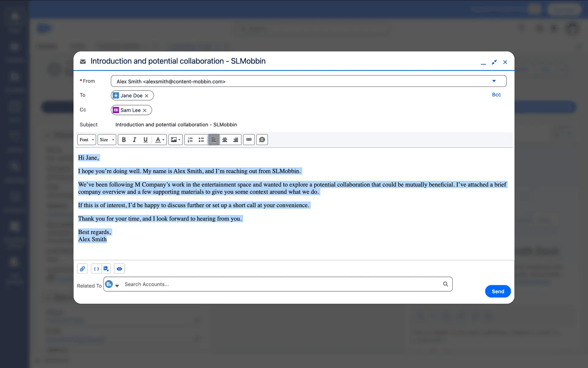Image resolution: width=588 pixels, height=368 pixels.
Task: Open the insert template icon
Action: [x=106, y=269]
